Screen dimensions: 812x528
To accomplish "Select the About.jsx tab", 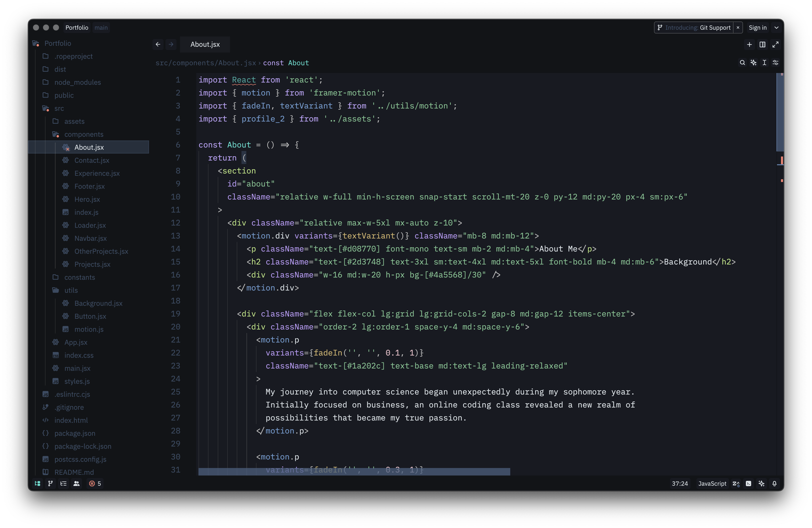I will 205,44.
